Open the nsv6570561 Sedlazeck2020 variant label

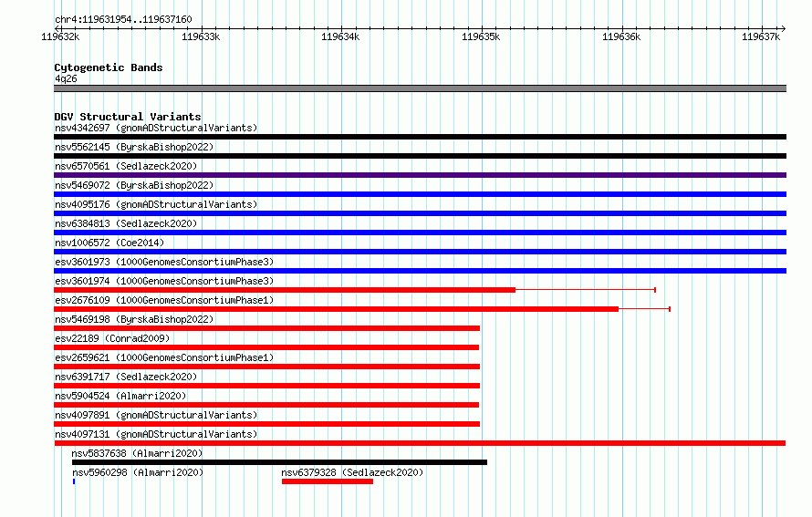point(126,166)
